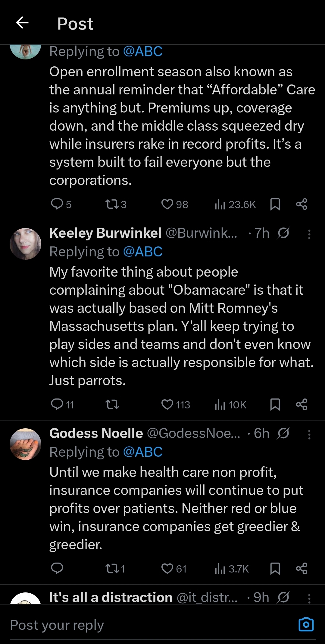Open Godess Noelle's profile name

click(x=96, y=433)
